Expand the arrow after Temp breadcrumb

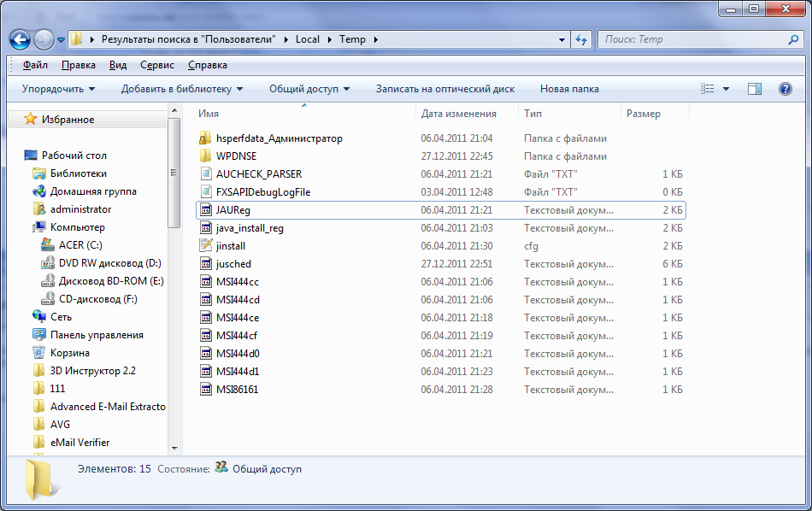[375, 39]
